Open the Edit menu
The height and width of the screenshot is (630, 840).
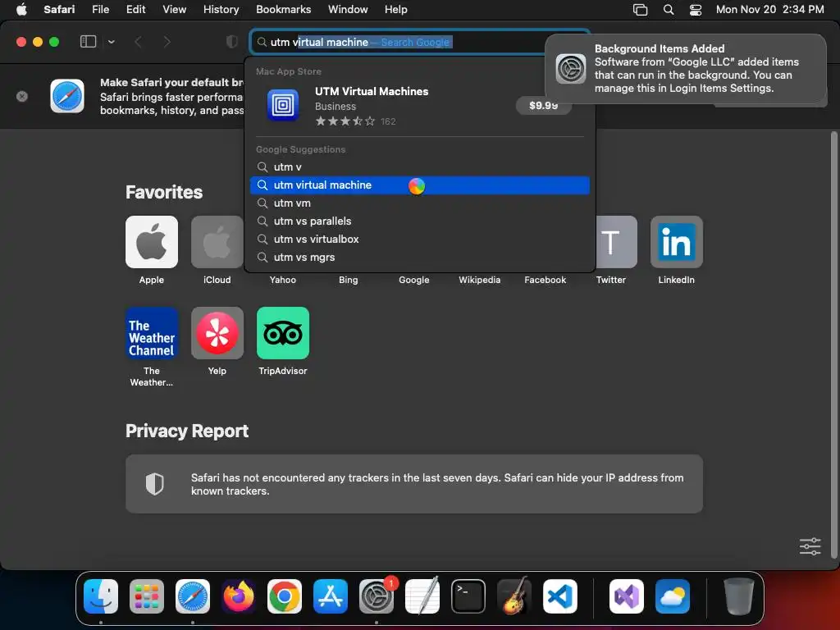tap(135, 9)
